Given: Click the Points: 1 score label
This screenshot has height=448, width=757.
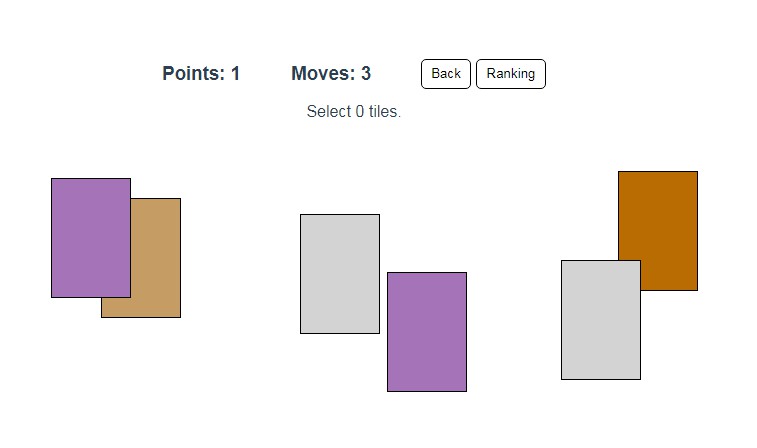Looking at the screenshot, I should pos(201,74).
